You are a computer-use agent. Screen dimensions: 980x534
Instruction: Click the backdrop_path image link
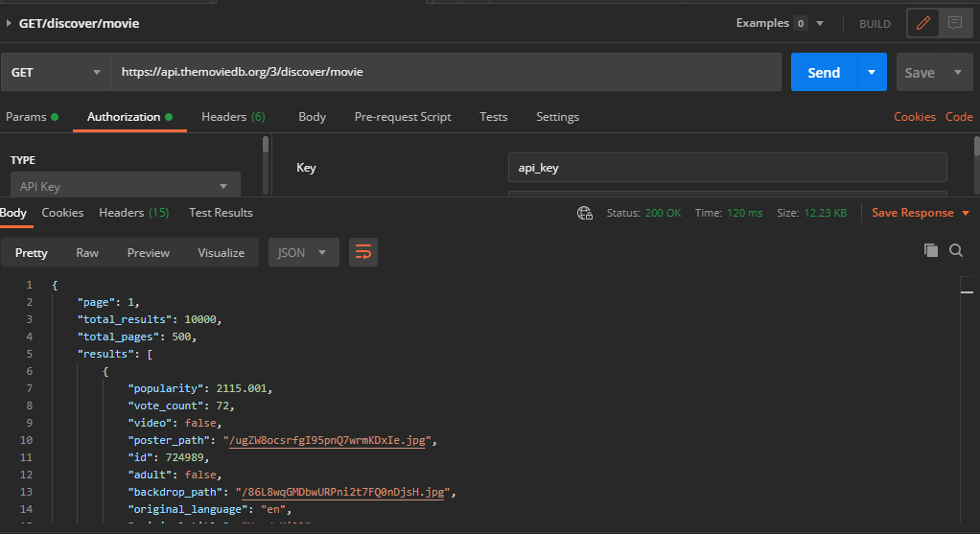click(x=343, y=492)
